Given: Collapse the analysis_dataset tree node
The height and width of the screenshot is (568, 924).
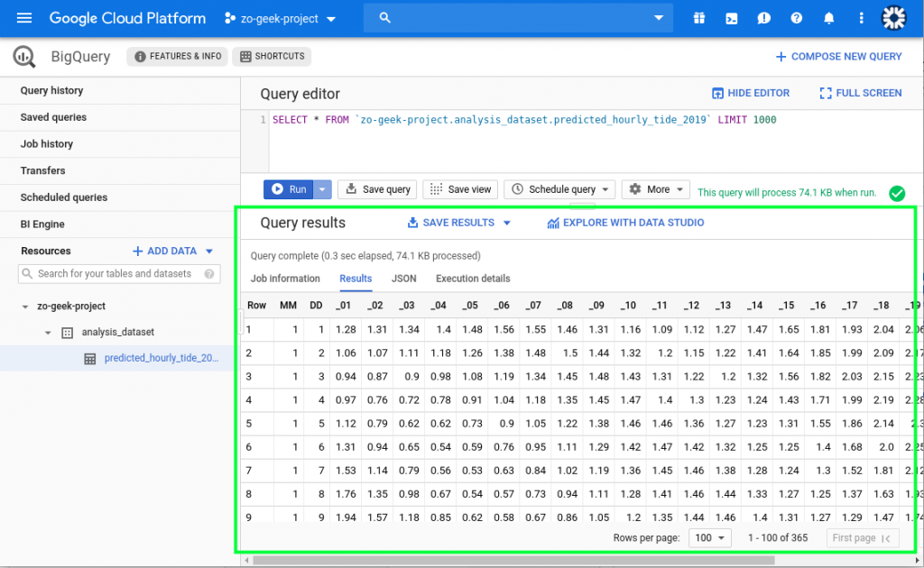Looking at the screenshot, I should click(48, 333).
